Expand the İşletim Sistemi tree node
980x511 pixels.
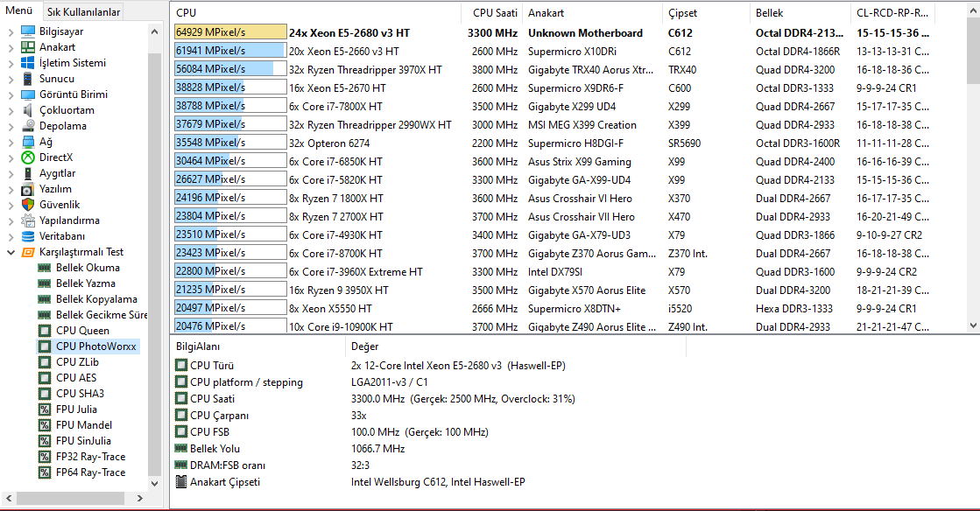[11, 62]
